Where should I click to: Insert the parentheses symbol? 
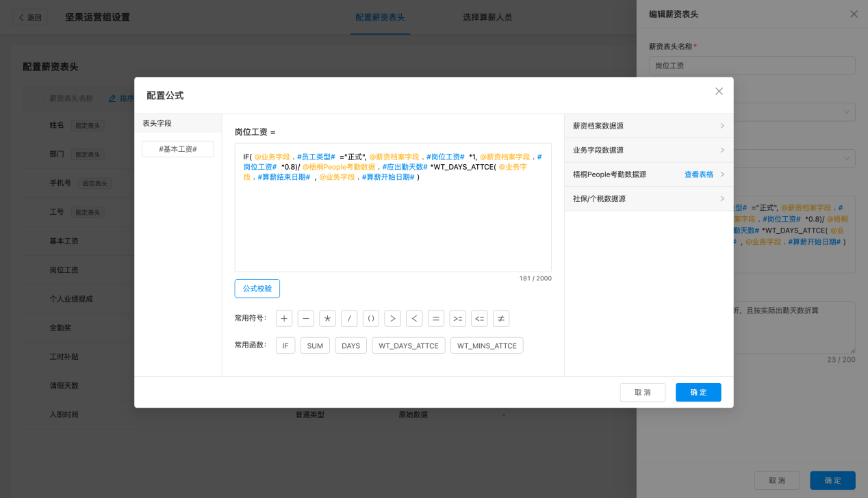(x=371, y=319)
